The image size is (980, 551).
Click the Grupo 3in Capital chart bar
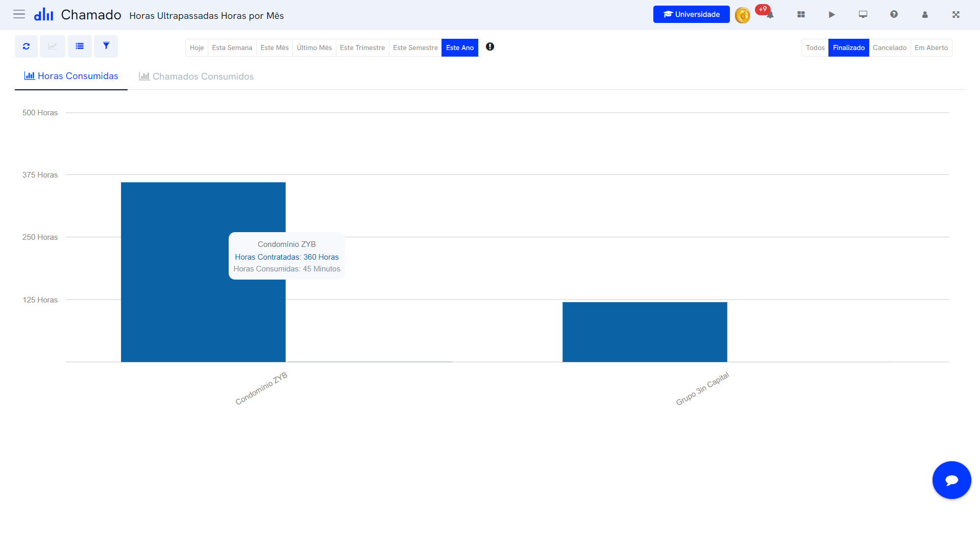tap(645, 332)
